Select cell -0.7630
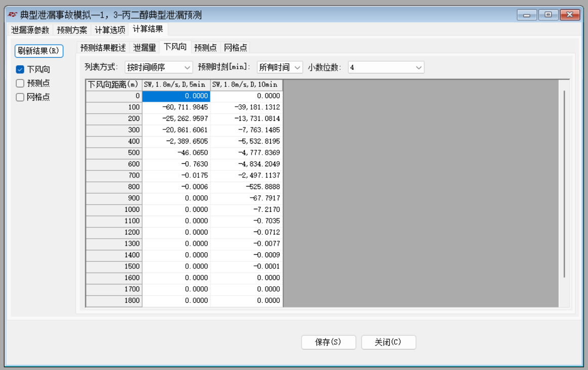This screenshot has height=370, width=588. [176, 164]
